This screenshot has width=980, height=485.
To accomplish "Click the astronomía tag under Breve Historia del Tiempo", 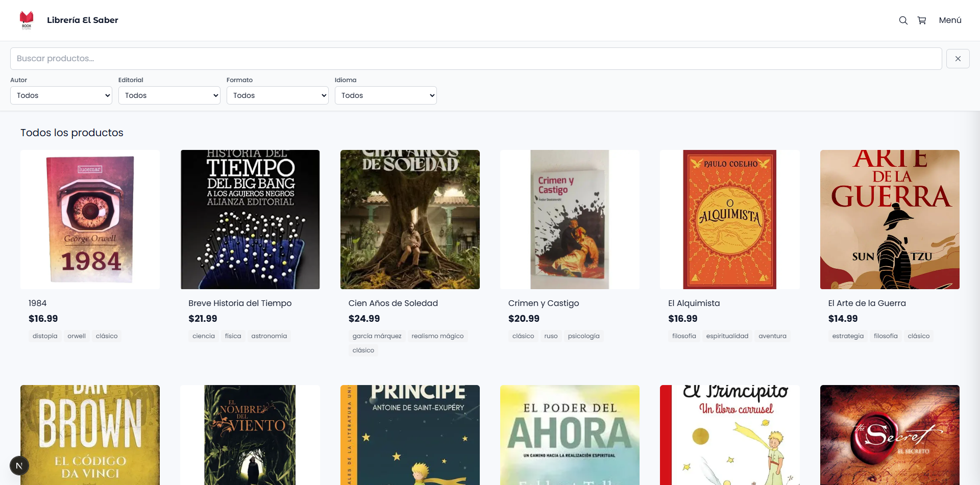I will 269,336.
